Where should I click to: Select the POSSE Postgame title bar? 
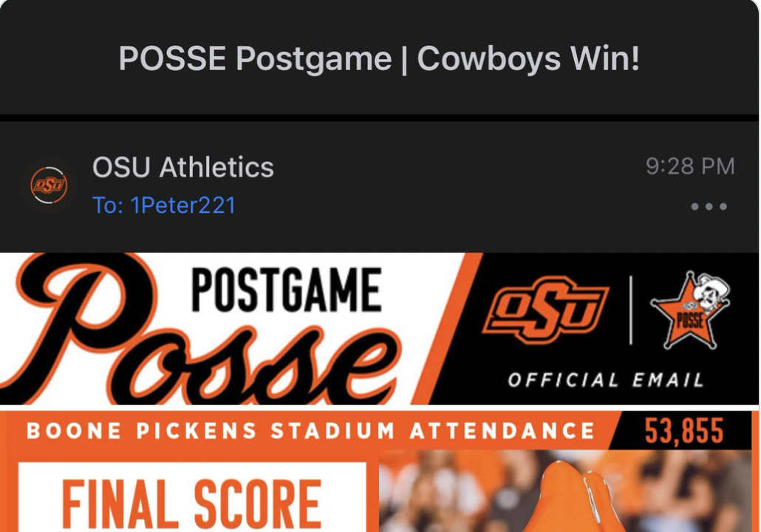tap(380, 58)
